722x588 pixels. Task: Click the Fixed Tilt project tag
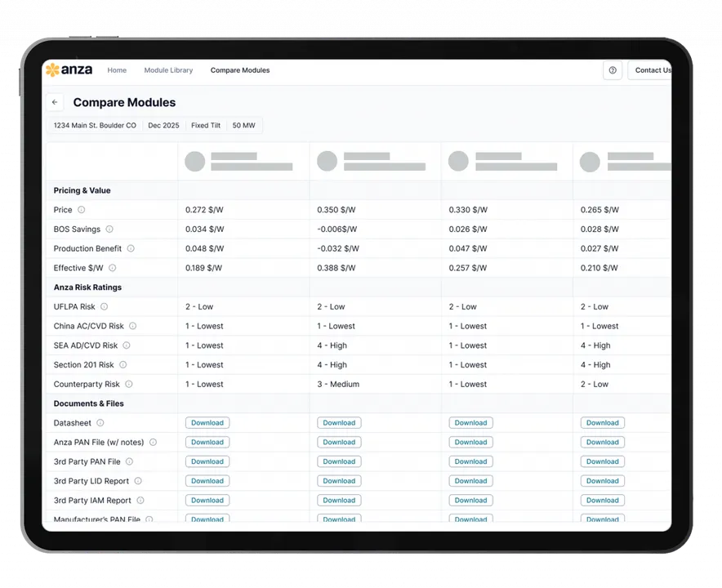coord(206,126)
